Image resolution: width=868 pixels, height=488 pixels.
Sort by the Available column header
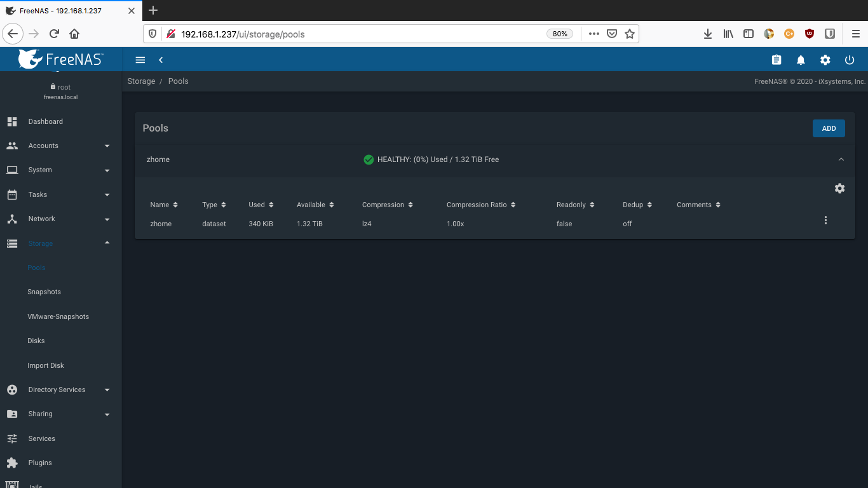pyautogui.click(x=315, y=205)
